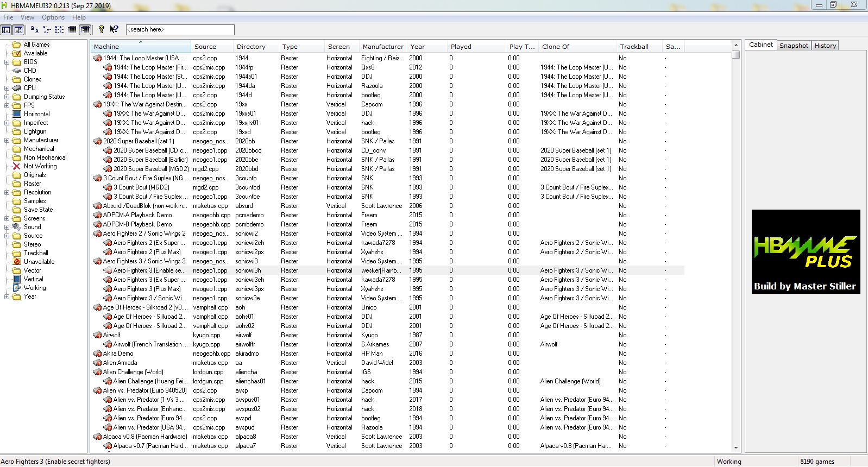Click the ADPCM-A Playback Demo icon
Viewport: 868px width, 467px height.
click(98, 215)
